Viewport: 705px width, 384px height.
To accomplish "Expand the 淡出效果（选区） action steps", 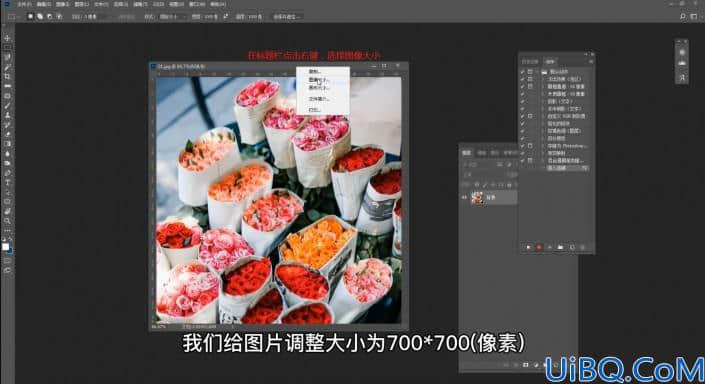I will 543,79.
